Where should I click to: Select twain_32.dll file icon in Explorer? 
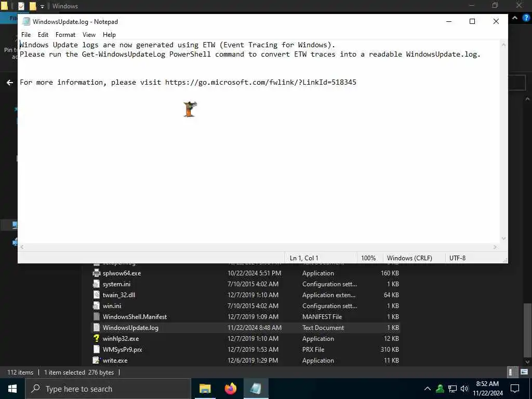pyautogui.click(x=96, y=295)
